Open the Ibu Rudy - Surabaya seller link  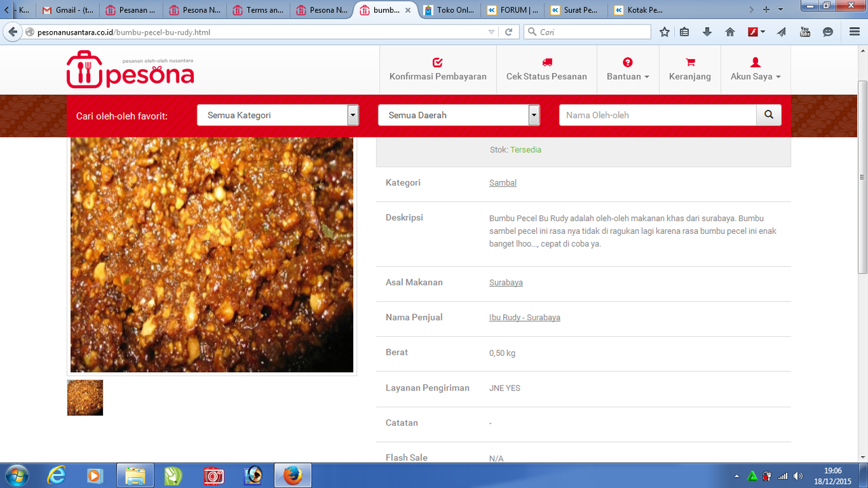(524, 318)
